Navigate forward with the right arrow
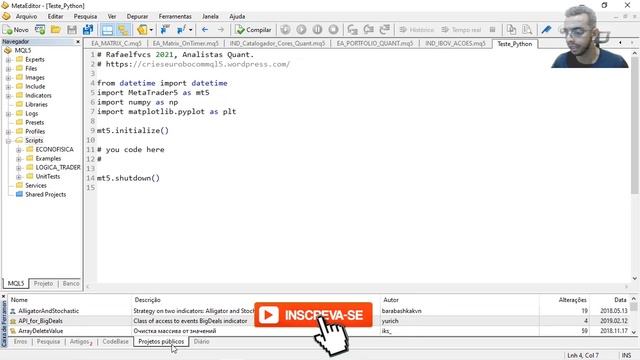The image size is (640, 360). click(x=221, y=29)
